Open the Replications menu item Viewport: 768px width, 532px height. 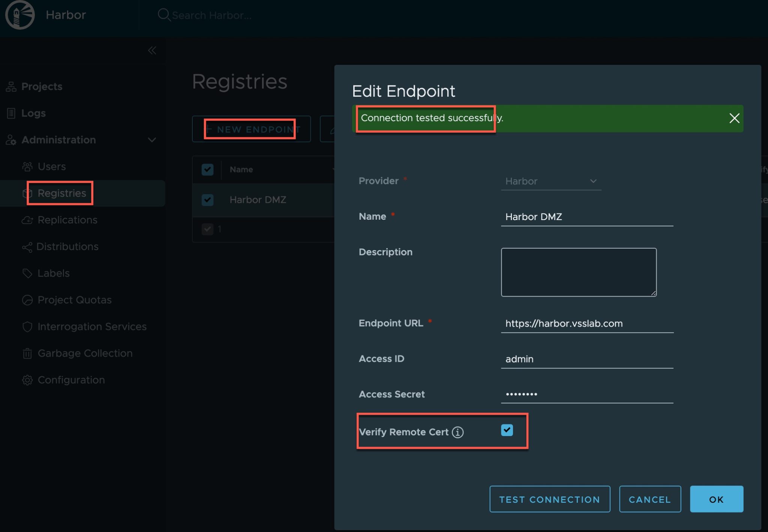67,220
